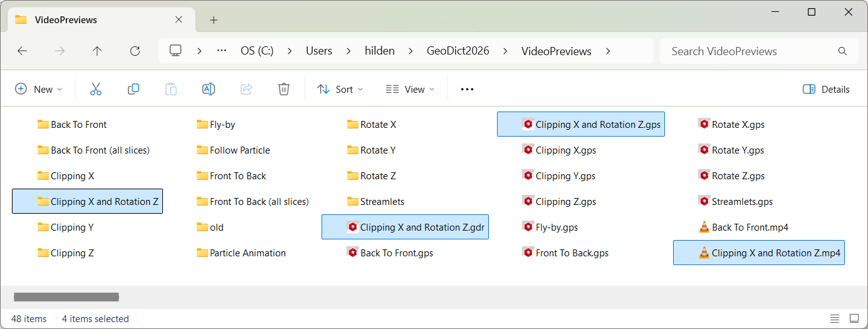Toggle the Details pane button
868x329 pixels.
coord(826,89)
